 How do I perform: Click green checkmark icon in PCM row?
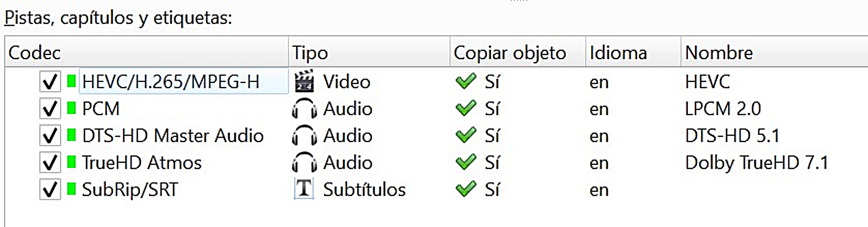pyautogui.click(x=466, y=108)
